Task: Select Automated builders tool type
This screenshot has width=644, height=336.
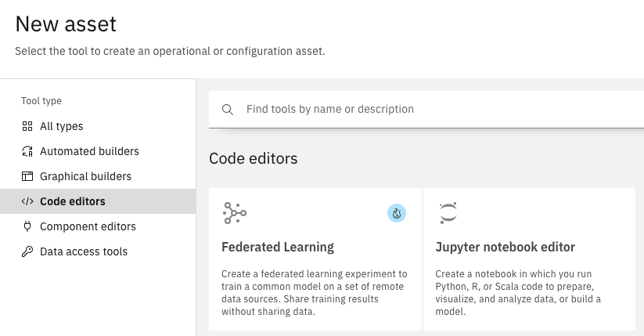Action: [x=89, y=151]
